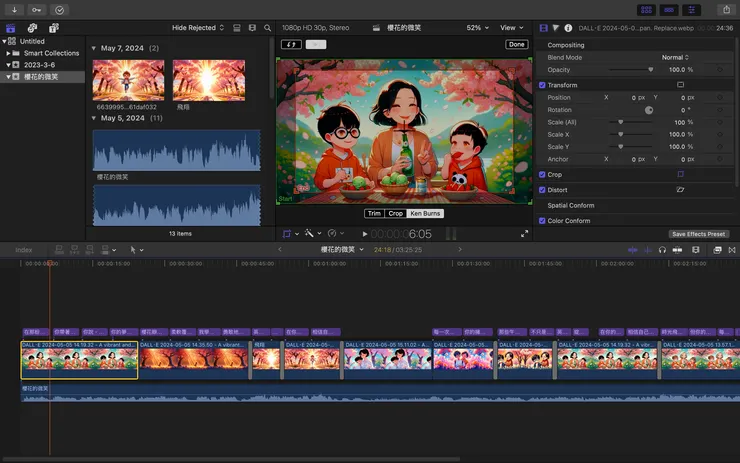Viewport: 740px width, 463px height.
Task: Open the viewer zoom 52% dropdown
Action: click(x=478, y=28)
